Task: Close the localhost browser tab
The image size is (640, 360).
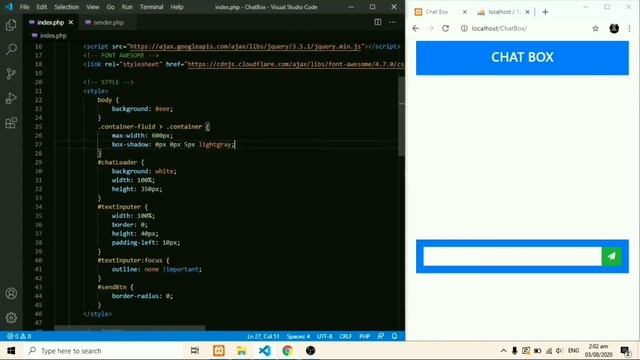Action: (527, 12)
